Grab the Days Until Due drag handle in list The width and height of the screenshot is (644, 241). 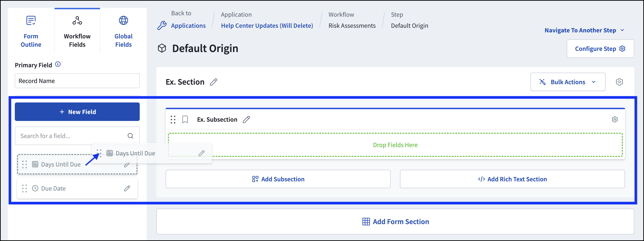coord(25,164)
